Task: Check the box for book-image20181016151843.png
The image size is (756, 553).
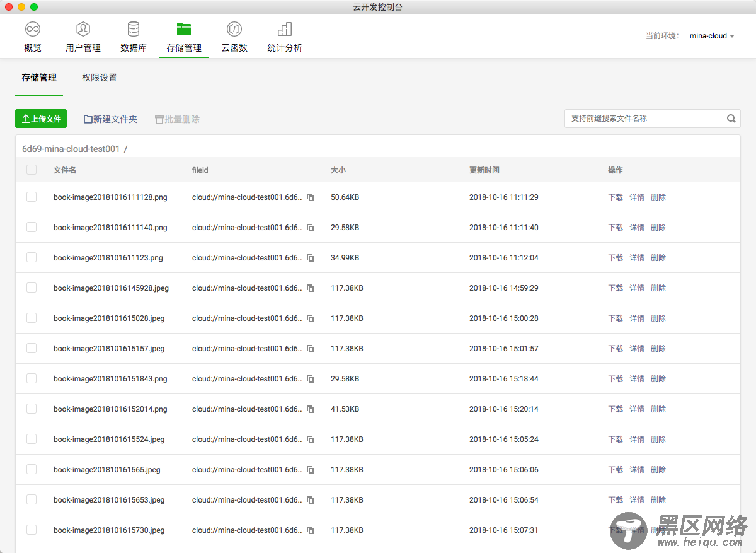Action: click(31, 378)
